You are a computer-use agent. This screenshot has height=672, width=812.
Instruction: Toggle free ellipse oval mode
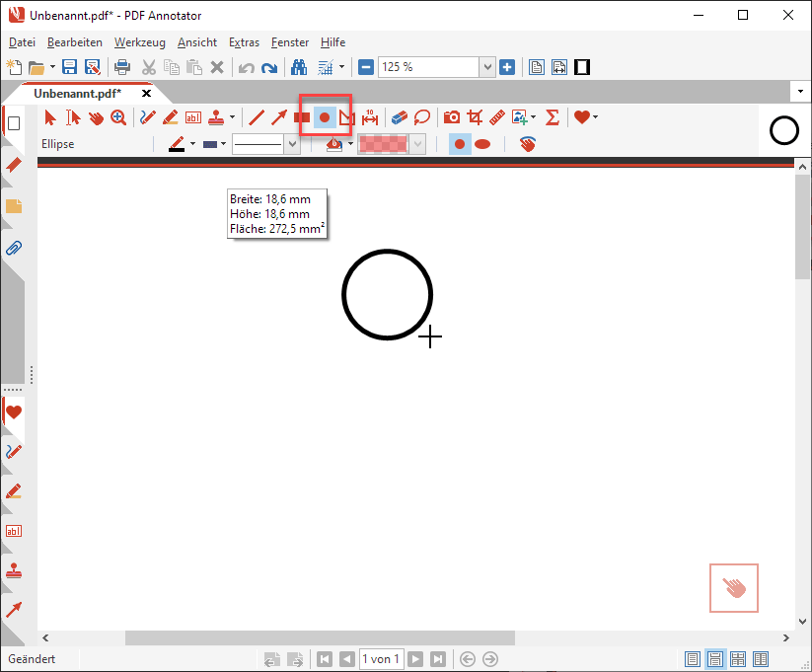(482, 144)
